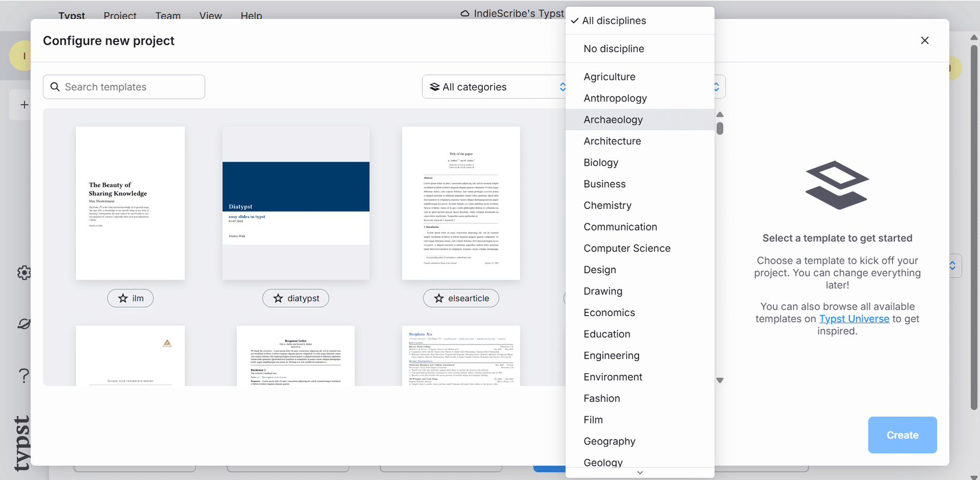Screen dimensions: 980x480
Task: Focus the Search templates field
Action: point(124,87)
